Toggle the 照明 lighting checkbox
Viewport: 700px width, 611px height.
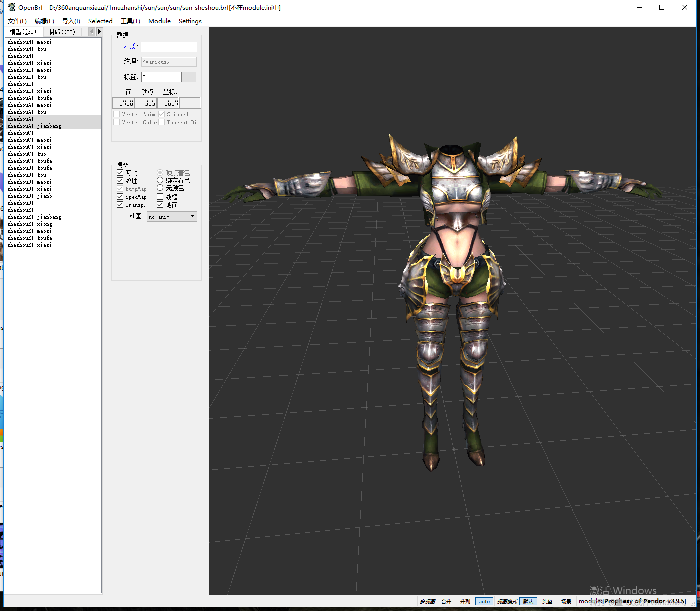(x=120, y=173)
